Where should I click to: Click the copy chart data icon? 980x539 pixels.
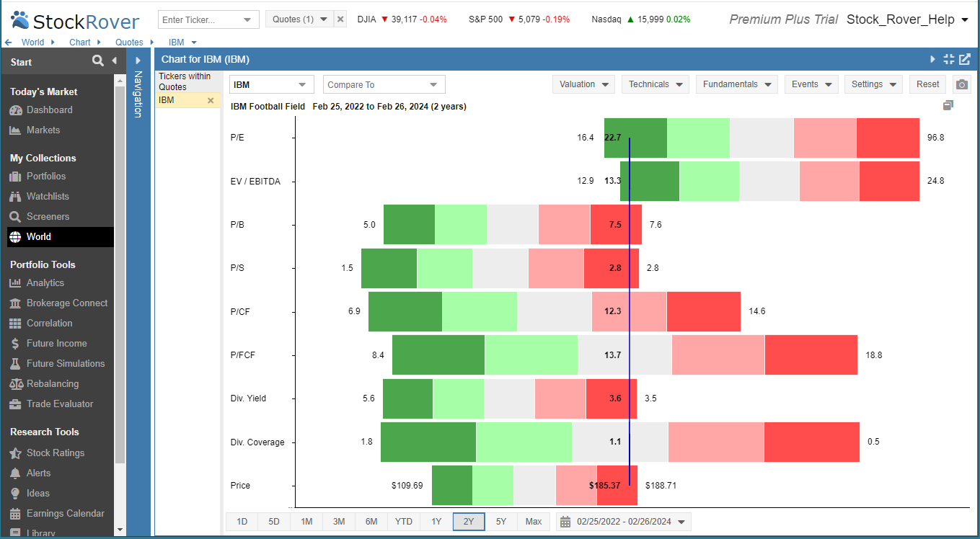tap(948, 106)
